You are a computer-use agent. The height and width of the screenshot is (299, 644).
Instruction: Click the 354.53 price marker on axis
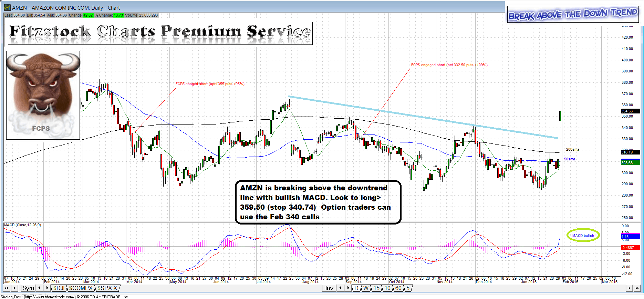pyautogui.click(x=630, y=111)
